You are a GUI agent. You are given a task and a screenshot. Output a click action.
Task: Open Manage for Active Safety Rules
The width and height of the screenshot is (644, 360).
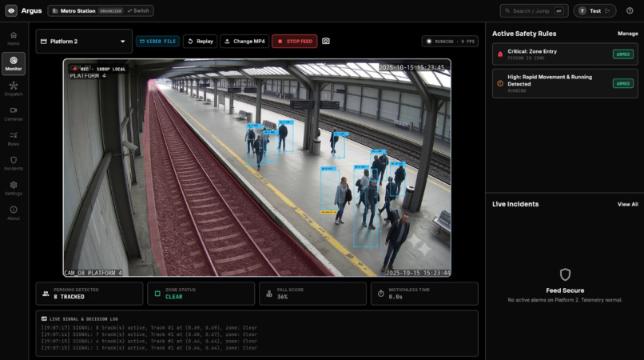pos(627,34)
